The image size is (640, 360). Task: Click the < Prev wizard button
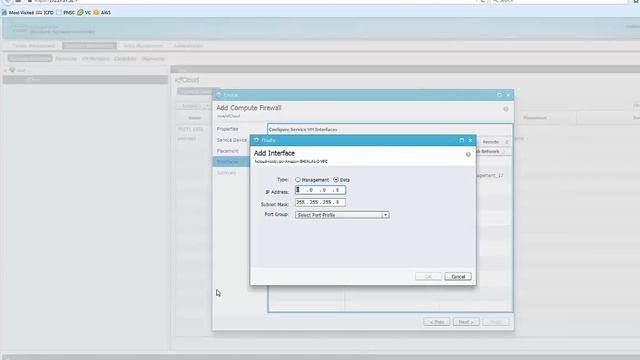tap(437, 322)
